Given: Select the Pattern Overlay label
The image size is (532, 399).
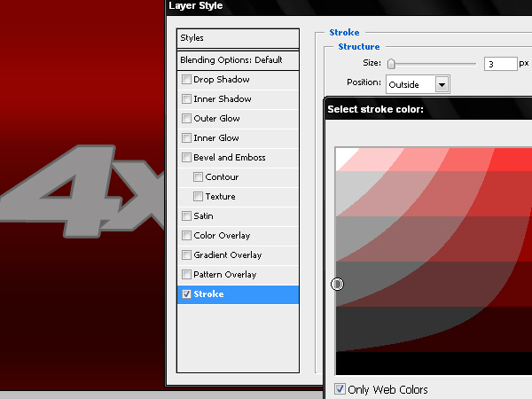Looking at the screenshot, I should [x=225, y=274].
